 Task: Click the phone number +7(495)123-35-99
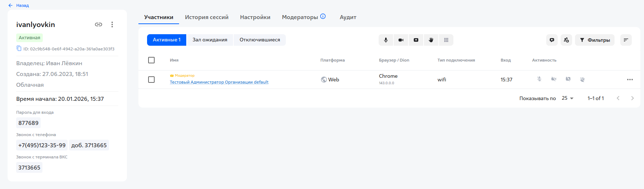coord(42,145)
